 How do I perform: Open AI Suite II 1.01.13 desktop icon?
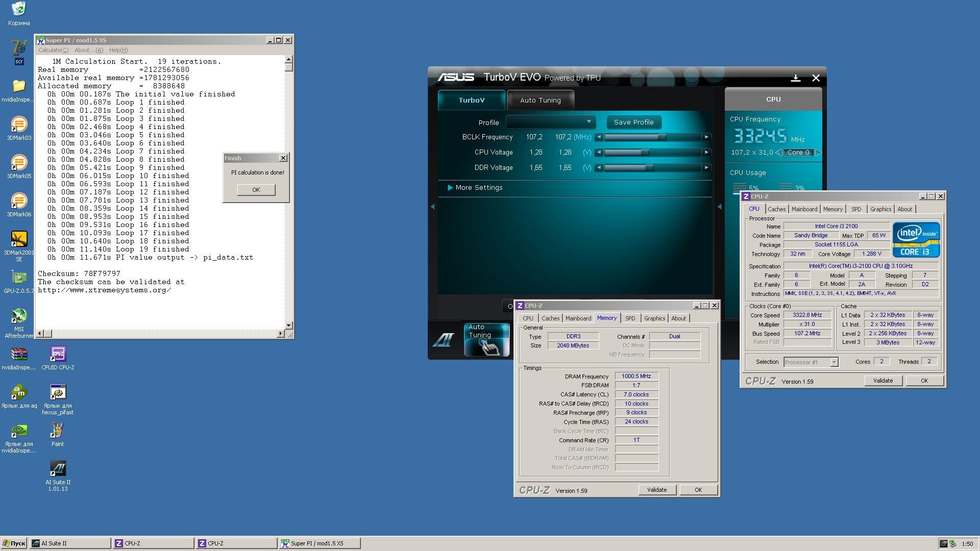58,469
